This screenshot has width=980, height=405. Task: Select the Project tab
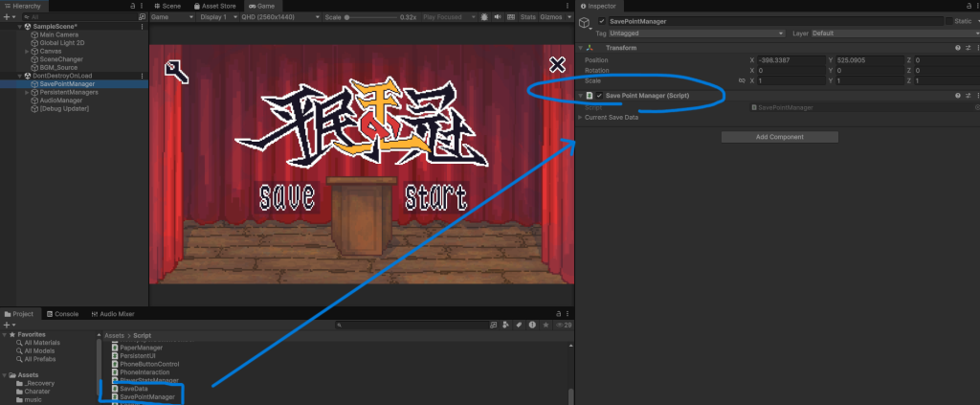click(19, 314)
